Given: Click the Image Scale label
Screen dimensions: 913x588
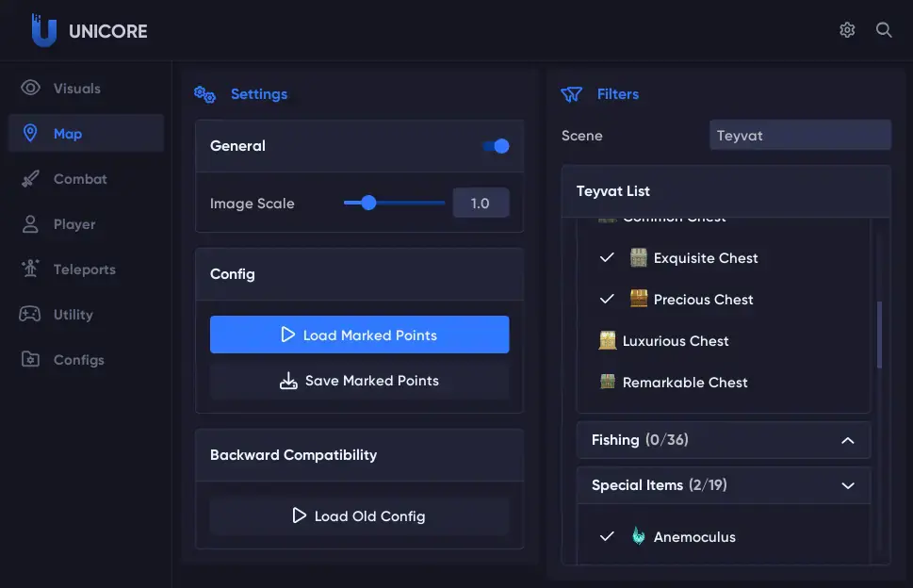Looking at the screenshot, I should click(x=253, y=204).
